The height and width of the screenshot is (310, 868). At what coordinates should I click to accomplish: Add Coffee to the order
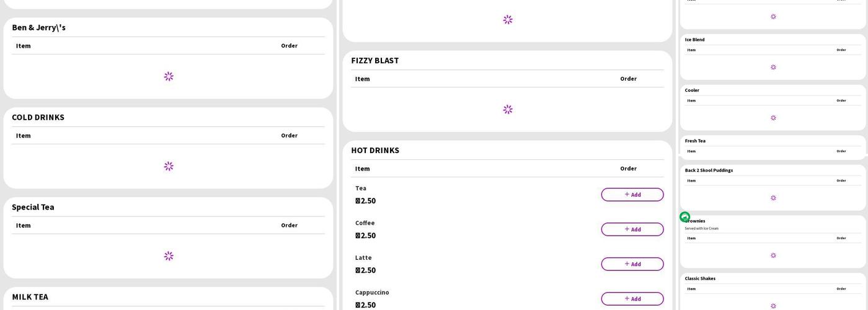click(x=632, y=229)
